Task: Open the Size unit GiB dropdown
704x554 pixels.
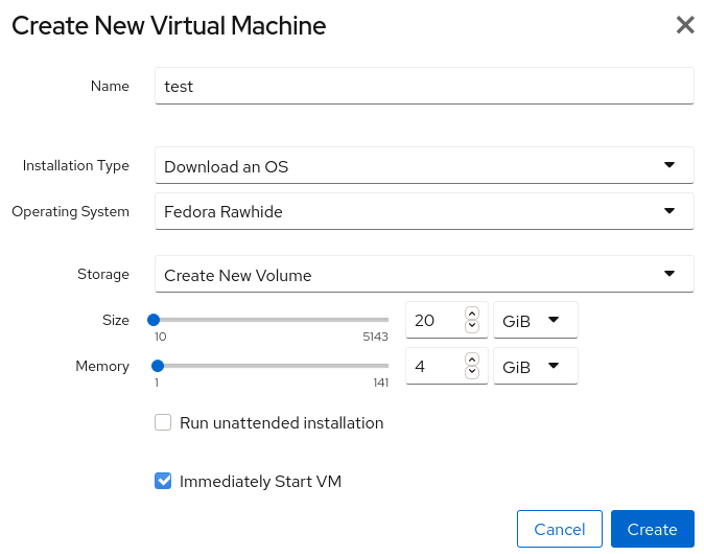Action: 535,321
